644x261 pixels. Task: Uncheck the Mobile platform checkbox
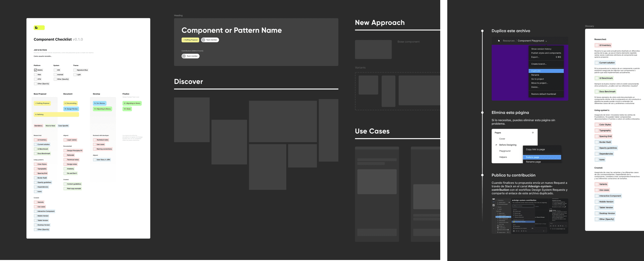tap(35, 70)
